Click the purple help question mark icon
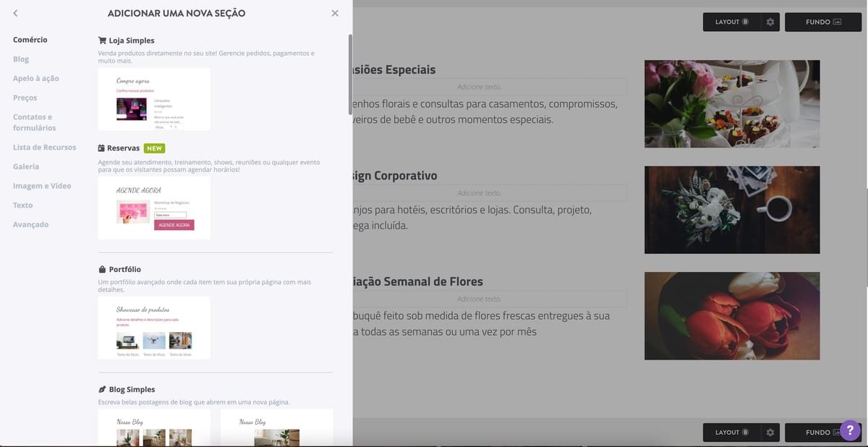 point(850,430)
